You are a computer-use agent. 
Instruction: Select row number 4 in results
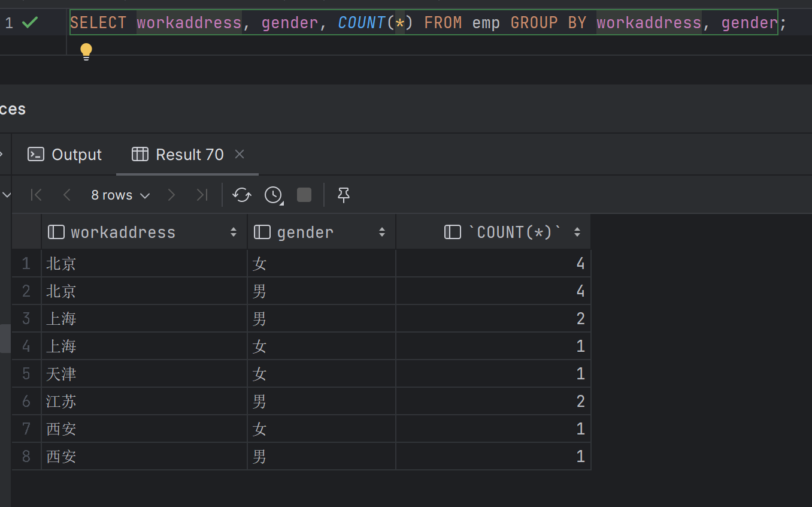pyautogui.click(x=26, y=346)
